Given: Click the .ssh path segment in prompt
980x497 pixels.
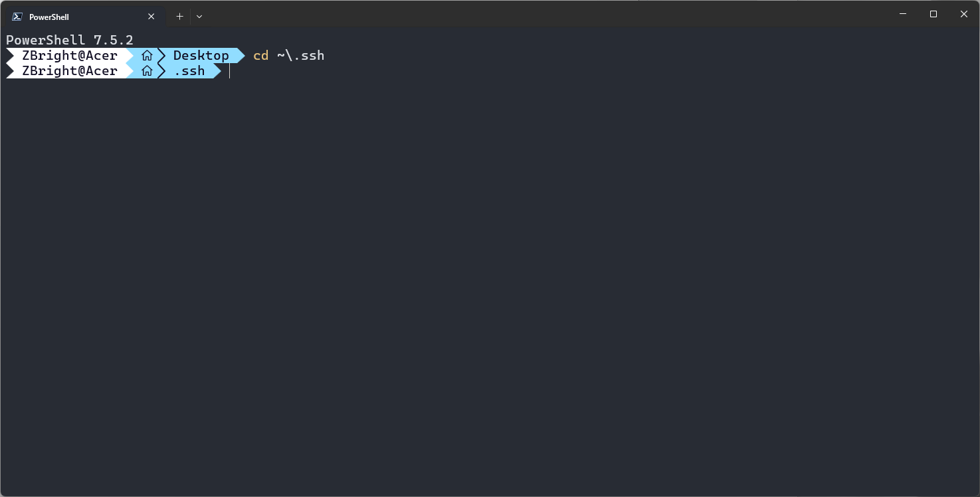Looking at the screenshot, I should click(189, 71).
